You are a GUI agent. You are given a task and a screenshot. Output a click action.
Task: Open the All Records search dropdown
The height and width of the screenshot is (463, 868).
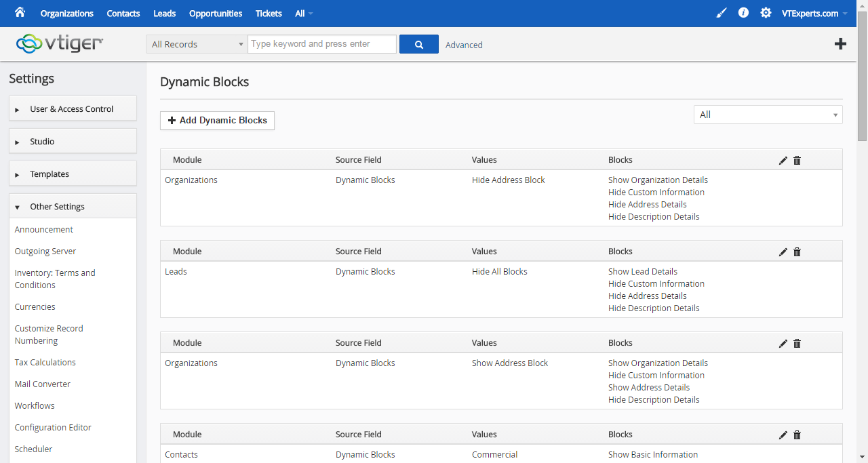click(x=197, y=44)
